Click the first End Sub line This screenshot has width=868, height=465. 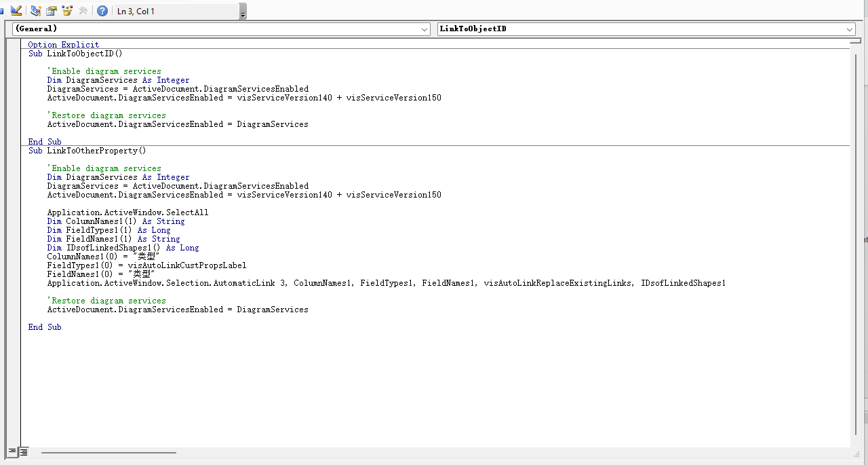45,142
